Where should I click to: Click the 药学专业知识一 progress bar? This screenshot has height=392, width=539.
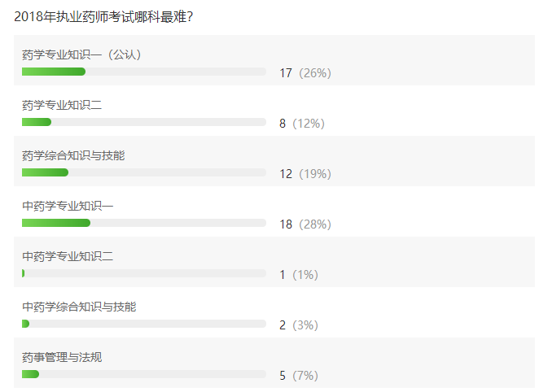(144, 72)
